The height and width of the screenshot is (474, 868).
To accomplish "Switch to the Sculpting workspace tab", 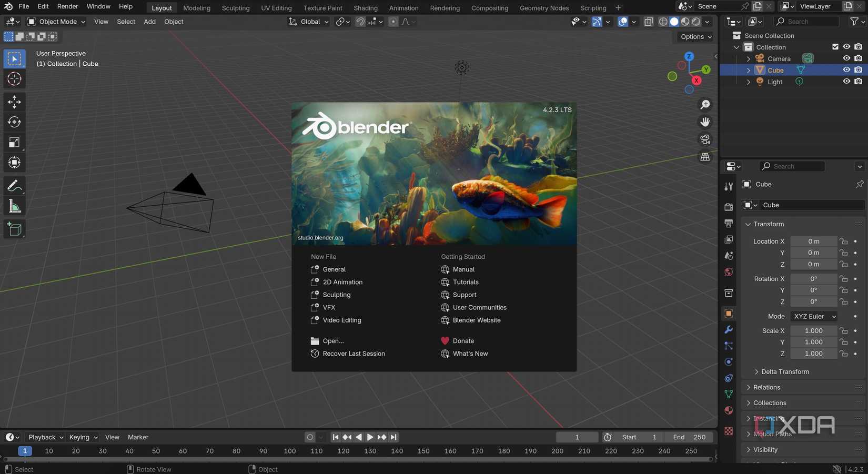I will [235, 8].
